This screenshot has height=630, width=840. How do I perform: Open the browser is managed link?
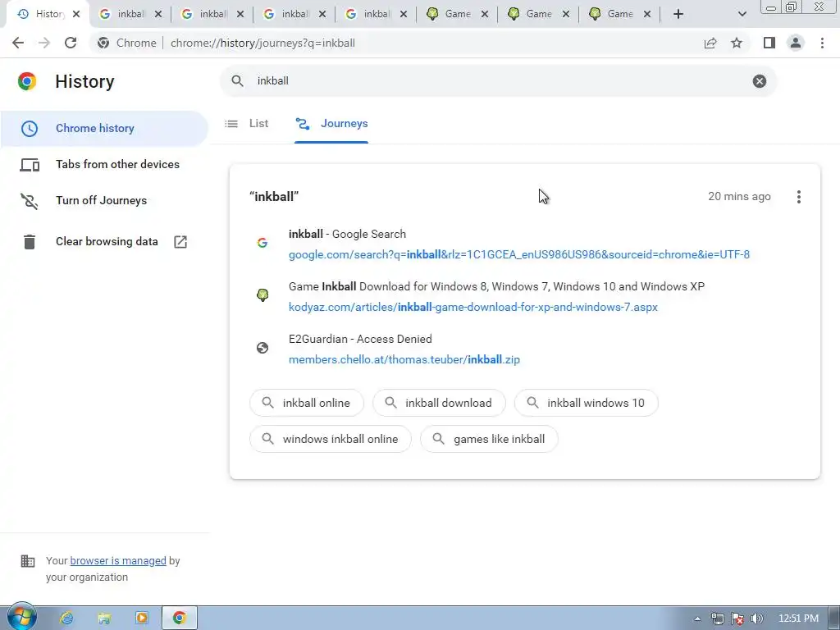tap(118, 561)
